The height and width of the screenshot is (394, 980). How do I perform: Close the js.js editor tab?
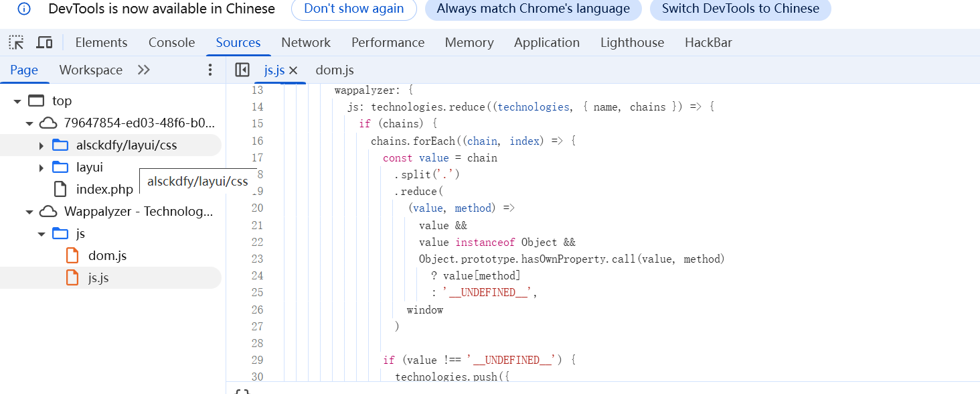[293, 70]
